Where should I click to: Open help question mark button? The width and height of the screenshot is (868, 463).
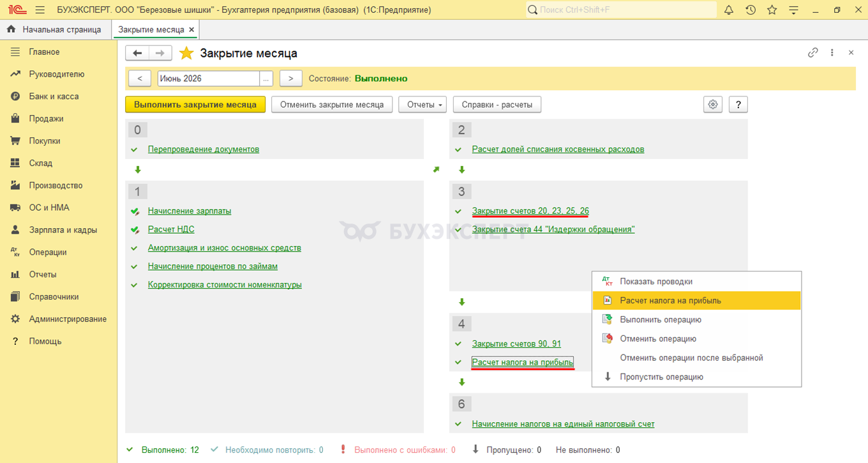[738, 104]
